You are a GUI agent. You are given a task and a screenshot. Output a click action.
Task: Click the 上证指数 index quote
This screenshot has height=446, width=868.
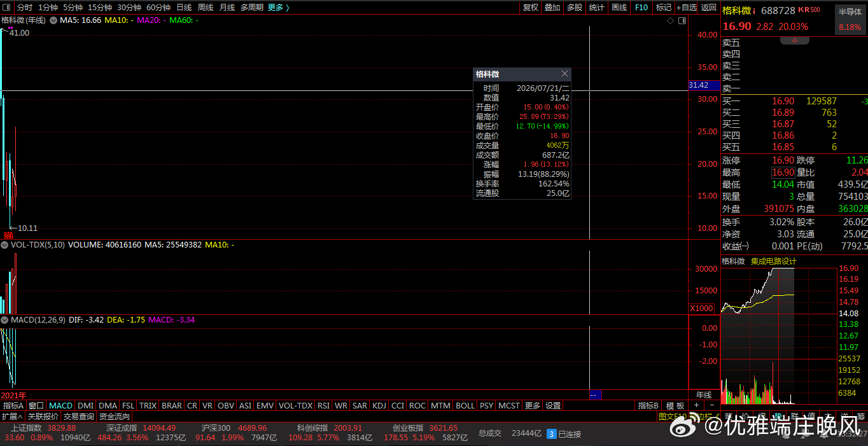[x=25, y=428]
